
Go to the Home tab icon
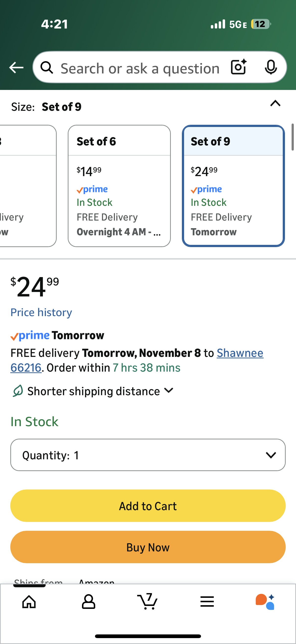[29, 602]
